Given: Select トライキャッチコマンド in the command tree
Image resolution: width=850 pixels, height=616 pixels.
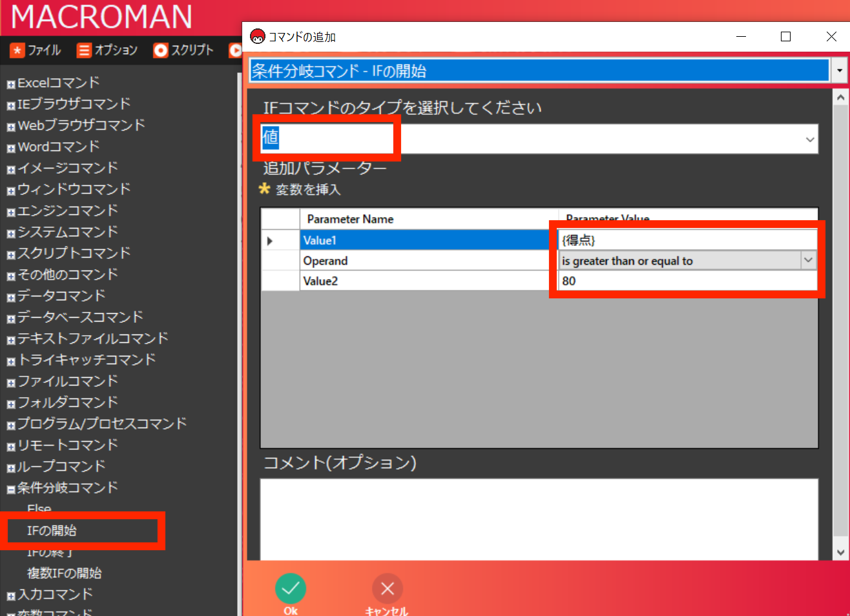Looking at the screenshot, I should tap(87, 360).
